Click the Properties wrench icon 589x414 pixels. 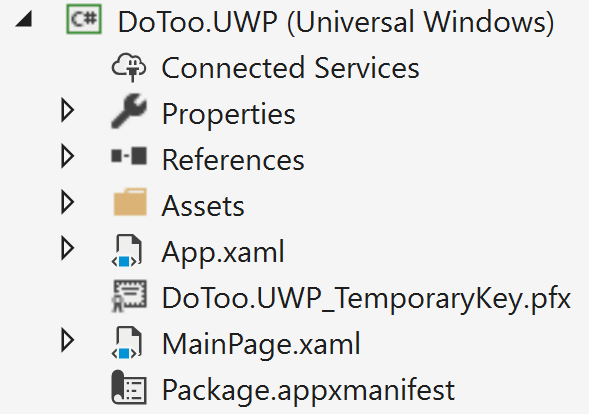[129, 111]
